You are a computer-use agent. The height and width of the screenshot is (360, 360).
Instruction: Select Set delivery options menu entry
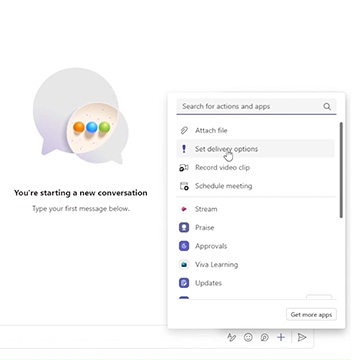click(x=255, y=149)
